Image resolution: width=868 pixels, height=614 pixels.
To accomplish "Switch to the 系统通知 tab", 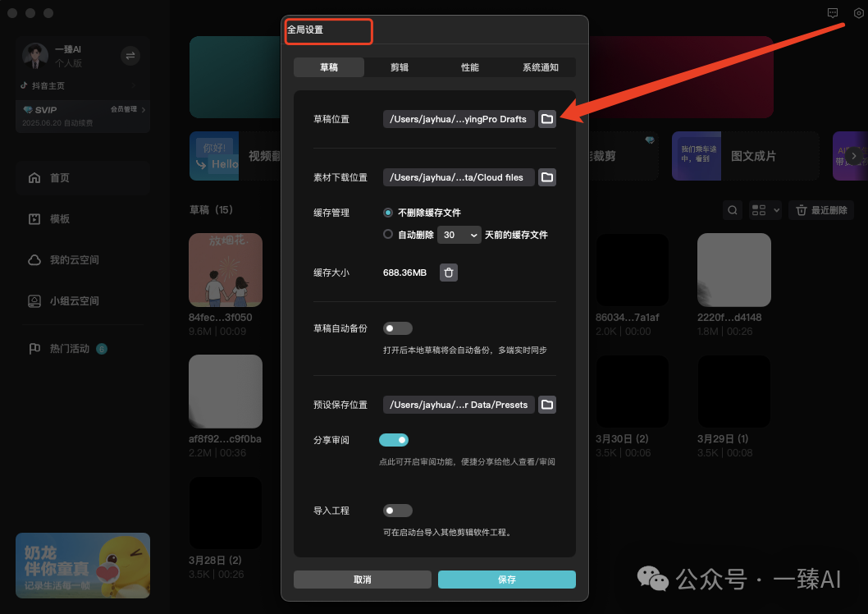I will click(541, 67).
